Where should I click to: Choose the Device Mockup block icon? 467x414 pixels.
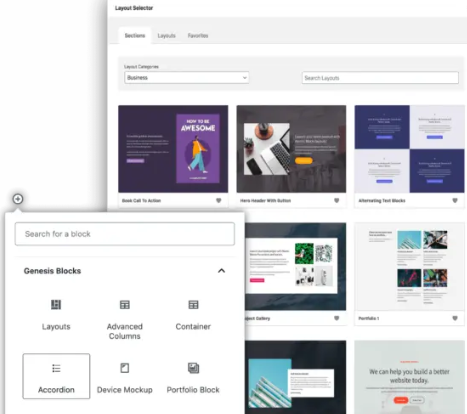[x=125, y=368]
